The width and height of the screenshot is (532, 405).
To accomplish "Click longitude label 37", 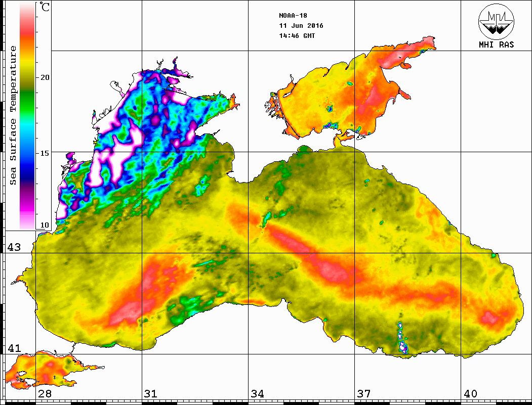I will 364,393.
